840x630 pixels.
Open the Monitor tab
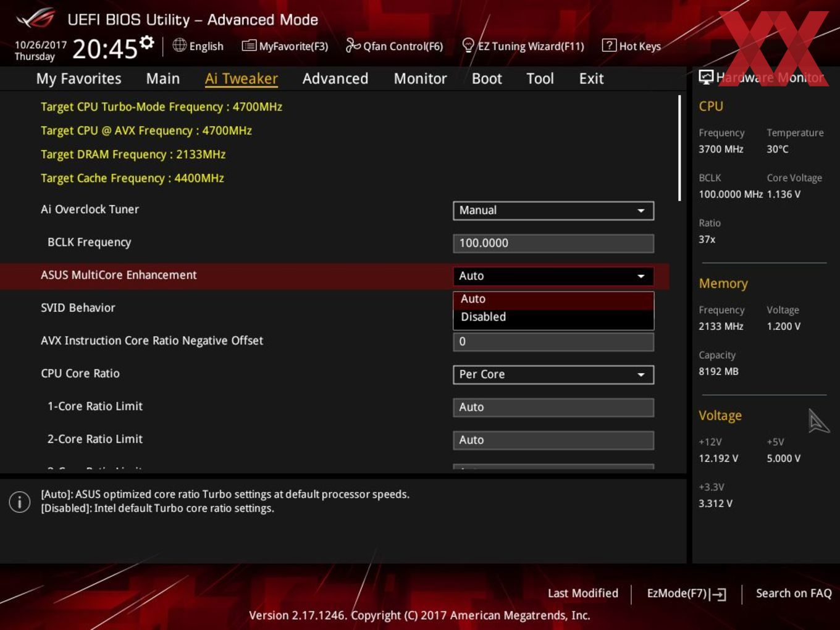click(x=420, y=78)
